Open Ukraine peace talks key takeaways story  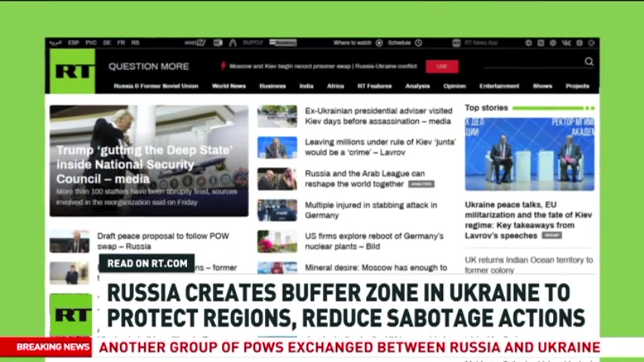(528, 220)
